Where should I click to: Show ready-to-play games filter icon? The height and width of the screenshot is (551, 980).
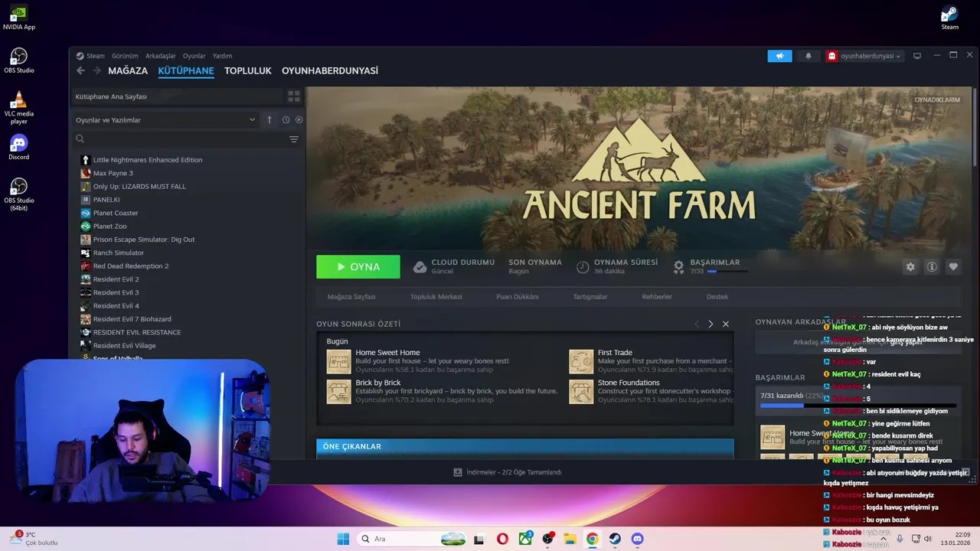pos(299,120)
